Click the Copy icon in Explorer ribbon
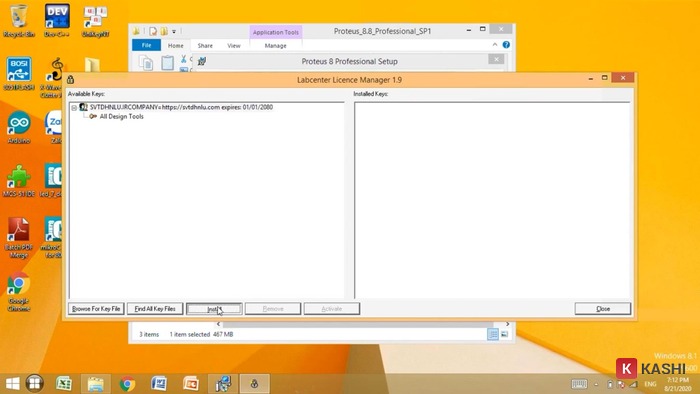 [x=146, y=63]
